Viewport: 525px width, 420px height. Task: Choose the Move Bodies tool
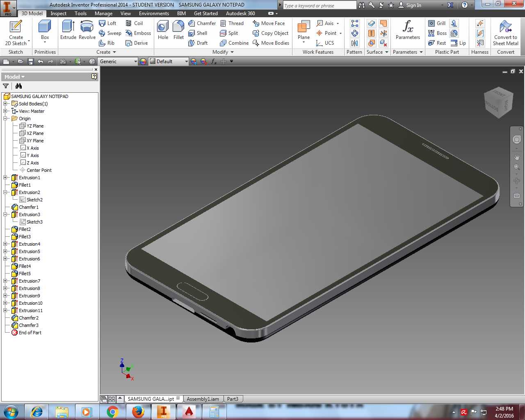click(x=271, y=43)
